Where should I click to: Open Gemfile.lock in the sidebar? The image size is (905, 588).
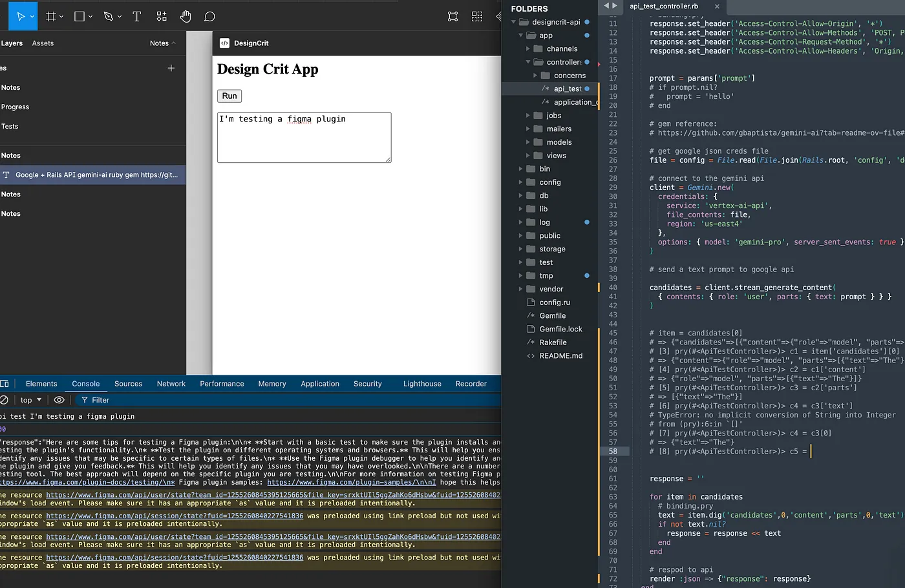pyautogui.click(x=560, y=329)
